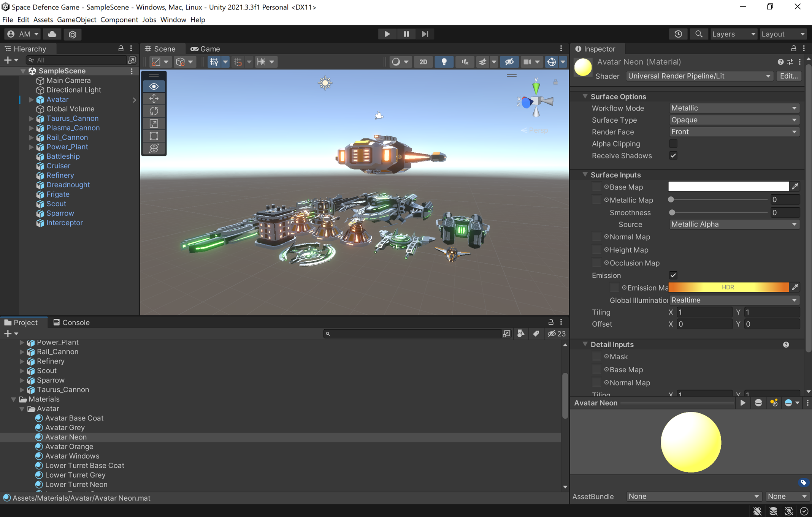This screenshot has width=812, height=517.
Task: Toggle grid snapping icon
Action: tap(238, 62)
